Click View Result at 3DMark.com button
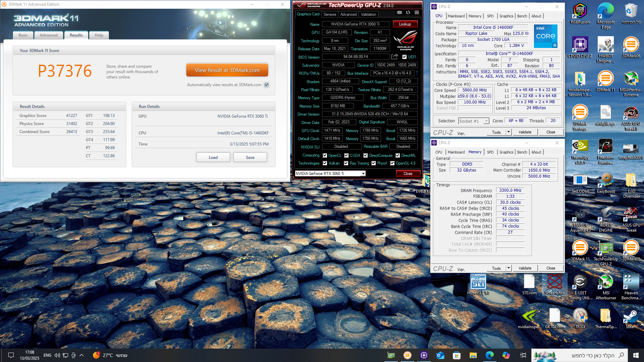This screenshot has height=362, width=644. click(227, 70)
